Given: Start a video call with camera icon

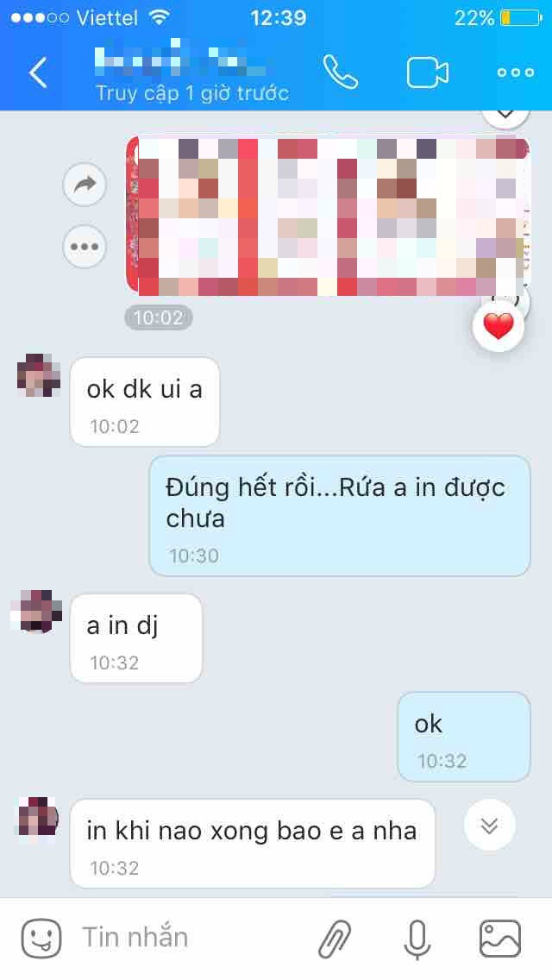Looking at the screenshot, I should 428,73.
